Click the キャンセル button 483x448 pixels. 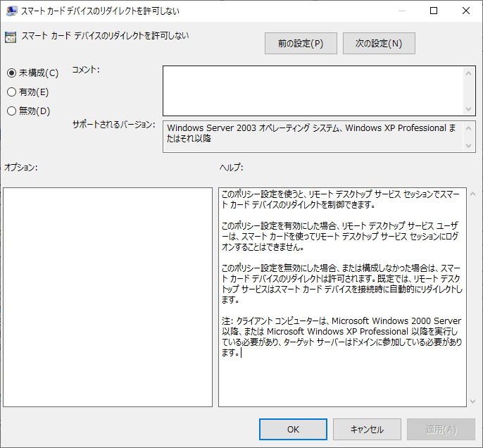tap(367, 429)
